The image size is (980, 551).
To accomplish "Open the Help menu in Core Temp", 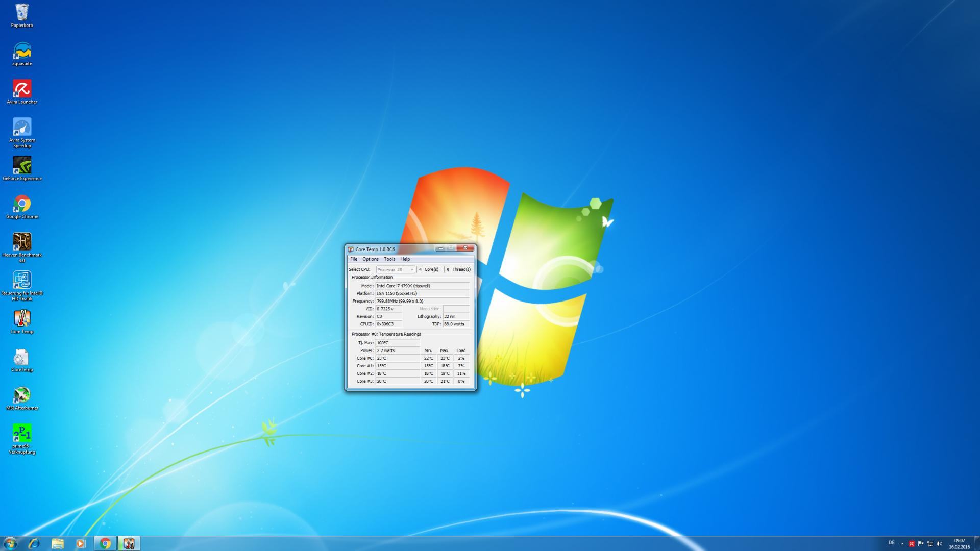I will click(405, 259).
